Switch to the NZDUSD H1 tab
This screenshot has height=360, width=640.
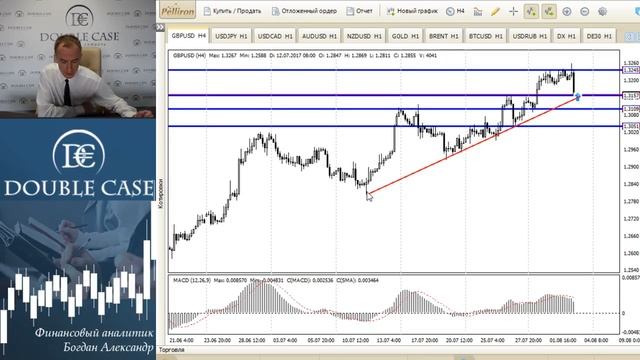click(x=364, y=36)
